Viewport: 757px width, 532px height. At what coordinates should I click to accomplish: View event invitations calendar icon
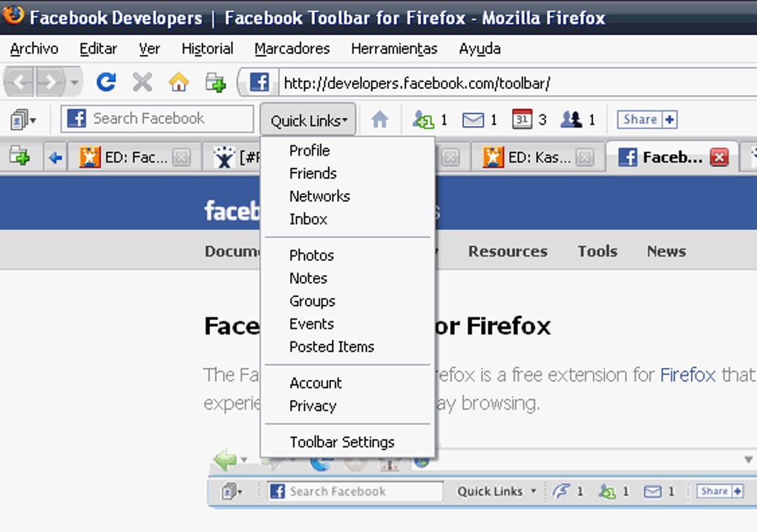point(522,119)
